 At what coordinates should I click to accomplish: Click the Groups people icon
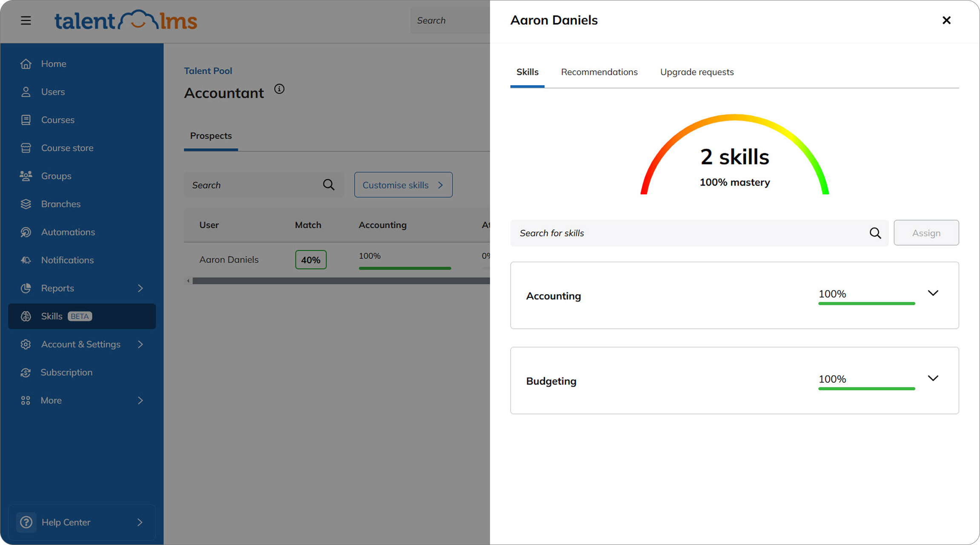pos(26,176)
